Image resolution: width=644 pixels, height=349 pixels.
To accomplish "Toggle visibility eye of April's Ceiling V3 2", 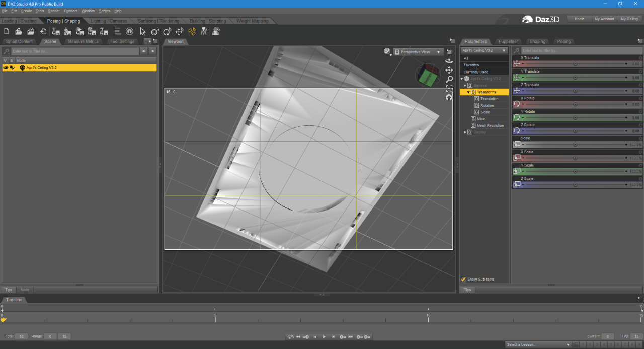I will tap(6, 67).
